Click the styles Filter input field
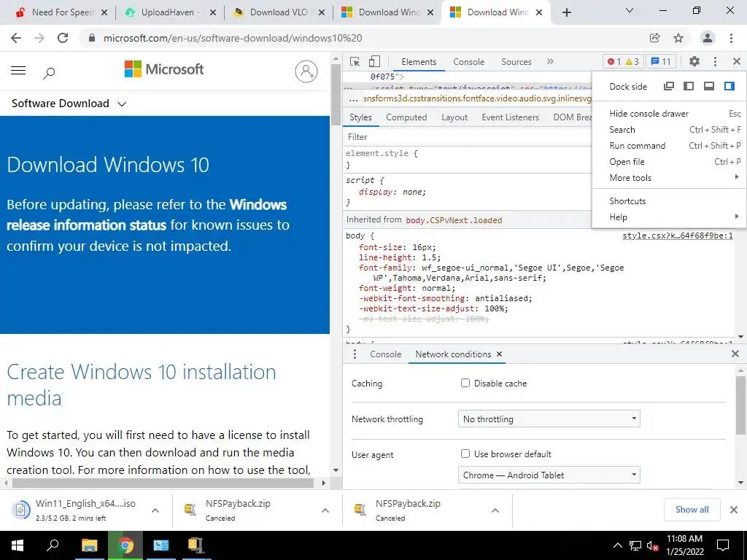747x560 pixels. [x=467, y=137]
